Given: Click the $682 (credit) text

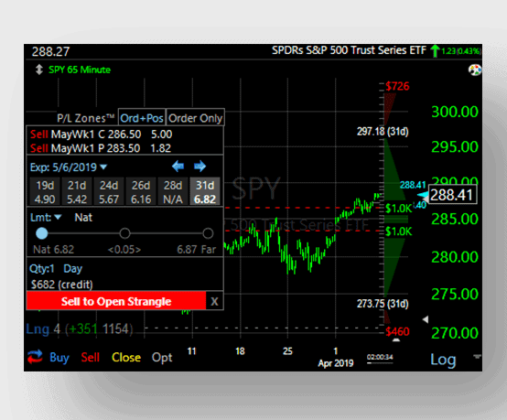Looking at the screenshot, I should click(x=61, y=285).
